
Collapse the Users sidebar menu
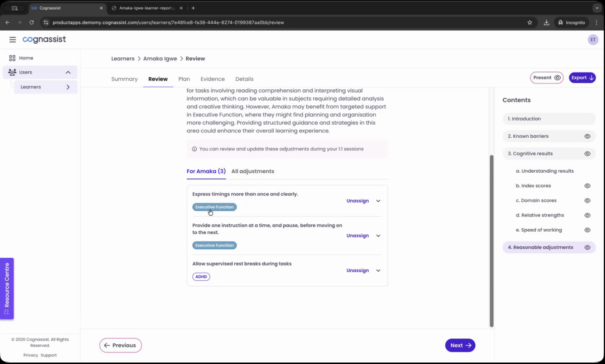[68, 72]
